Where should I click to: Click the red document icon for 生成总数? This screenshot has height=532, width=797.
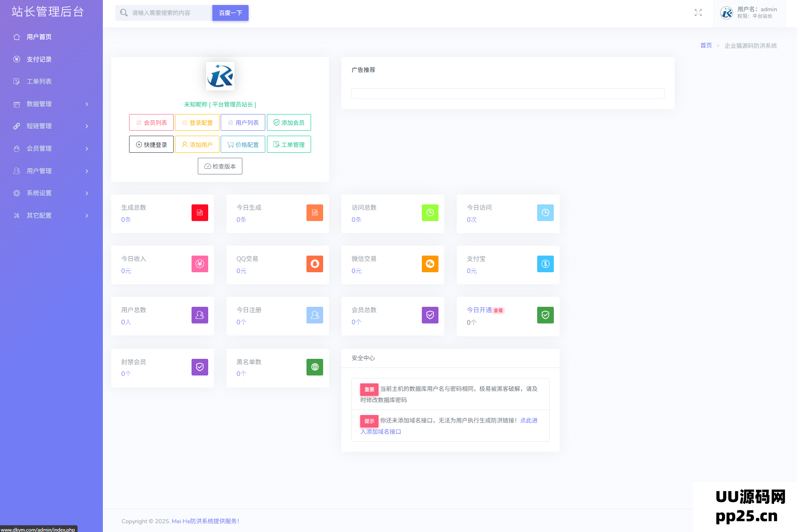(199, 213)
